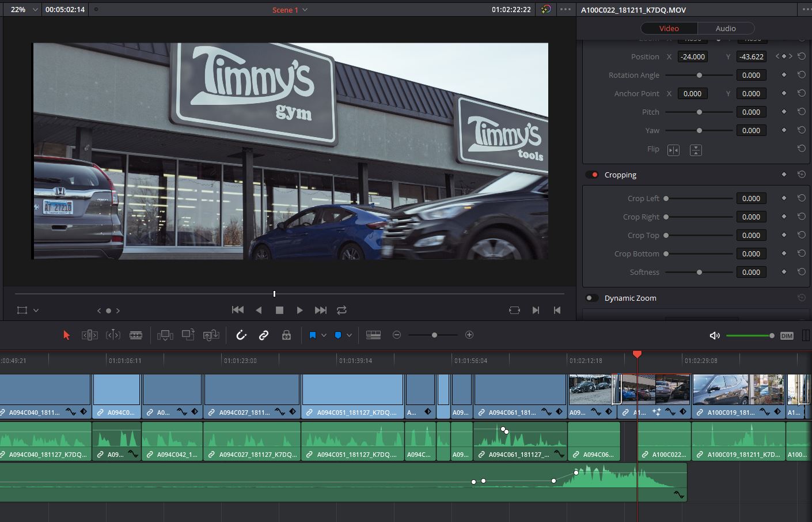The height and width of the screenshot is (522, 812).
Task: Reset the Softness parameter
Action: coord(801,272)
